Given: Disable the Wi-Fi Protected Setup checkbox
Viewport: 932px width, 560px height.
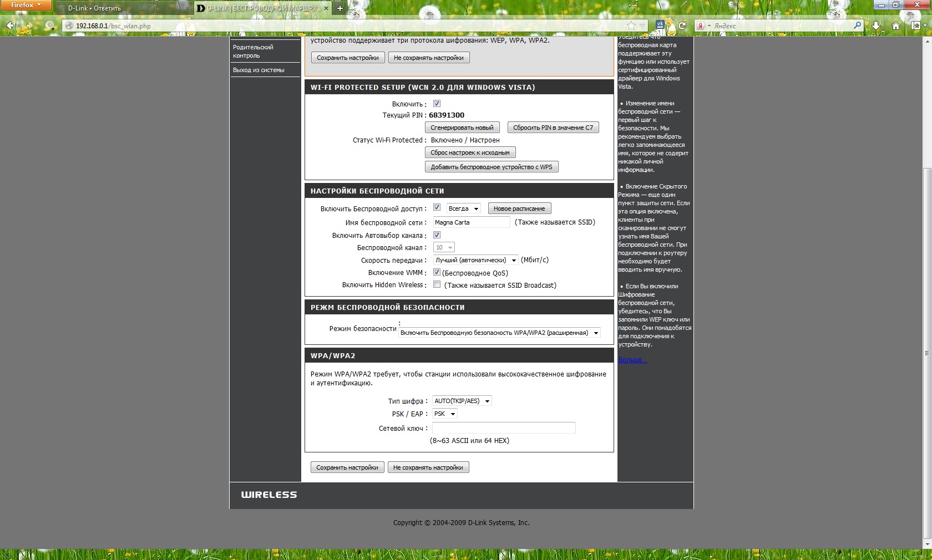Looking at the screenshot, I should 437,104.
